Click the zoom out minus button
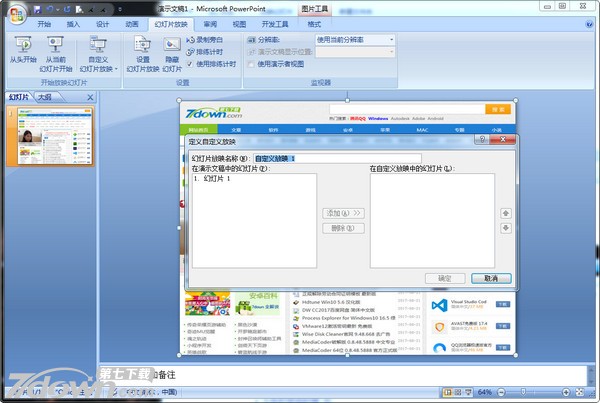This screenshot has width=600, height=403. [501, 392]
